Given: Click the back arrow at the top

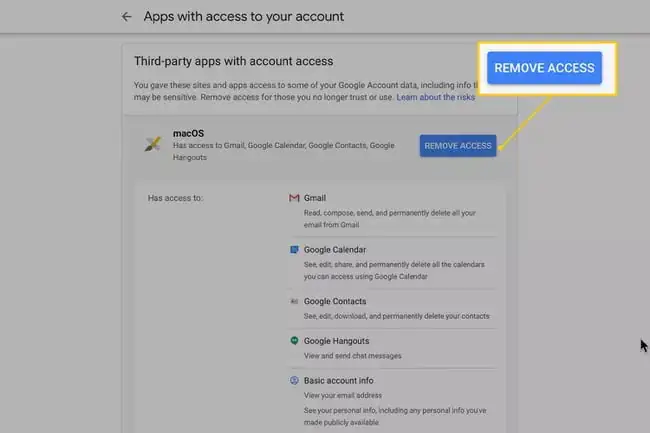Looking at the screenshot, I should click(x=126, y=17).
